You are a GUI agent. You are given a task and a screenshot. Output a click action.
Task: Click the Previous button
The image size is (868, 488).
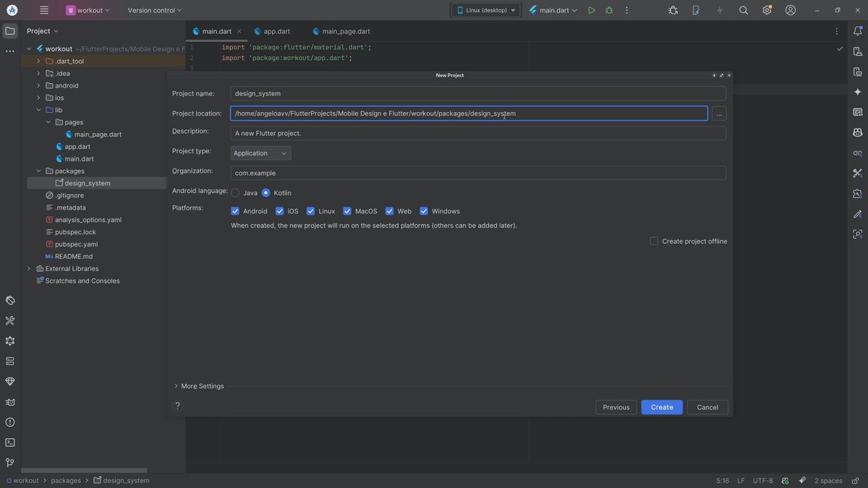(616, 407)
